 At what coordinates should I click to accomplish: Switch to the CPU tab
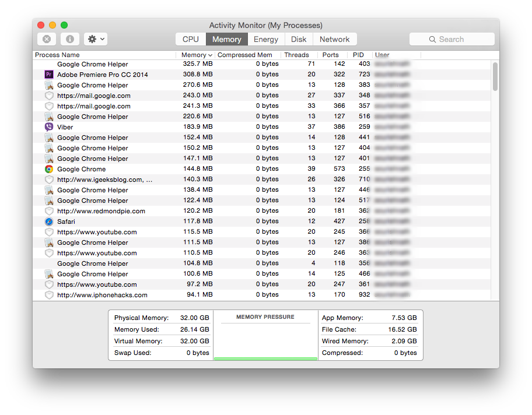point(191,39)
